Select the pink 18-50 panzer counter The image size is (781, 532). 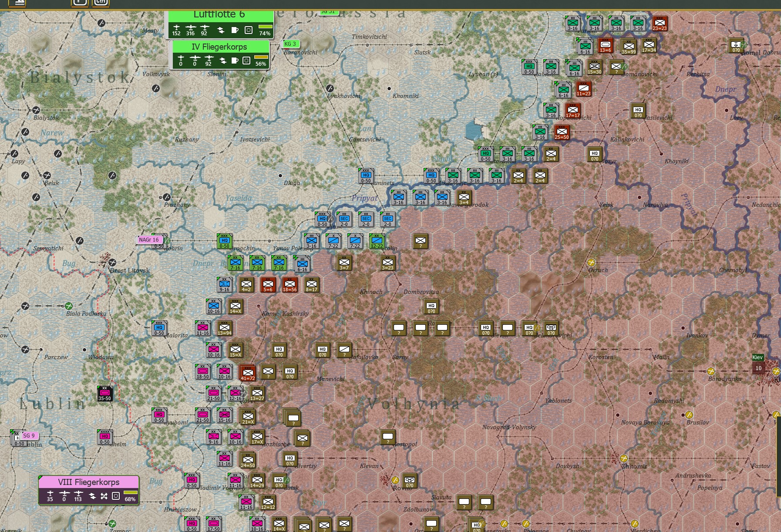click(x=202, y=372)
